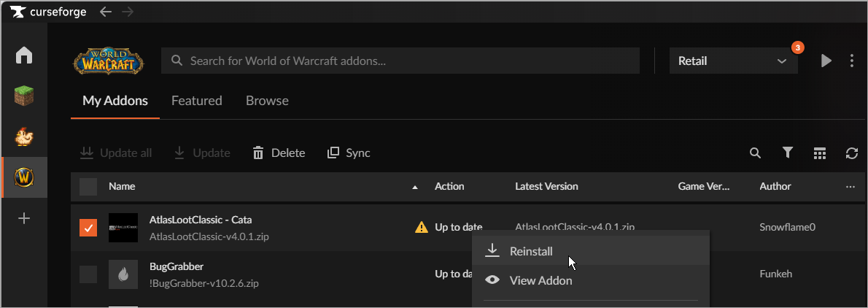Image resolution: width=868 pixels, height=308 pixels.
Task: Go back with the left arrow
Action: 105,12
